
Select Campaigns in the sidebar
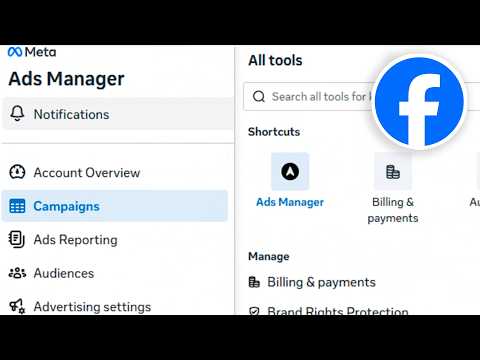(115, 206)
